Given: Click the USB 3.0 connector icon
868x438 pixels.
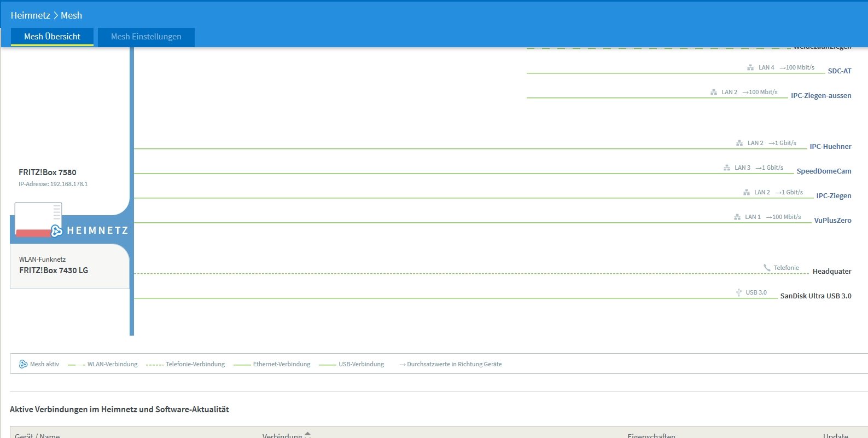Looking at the screenshot, I should (x=739, y=292).
